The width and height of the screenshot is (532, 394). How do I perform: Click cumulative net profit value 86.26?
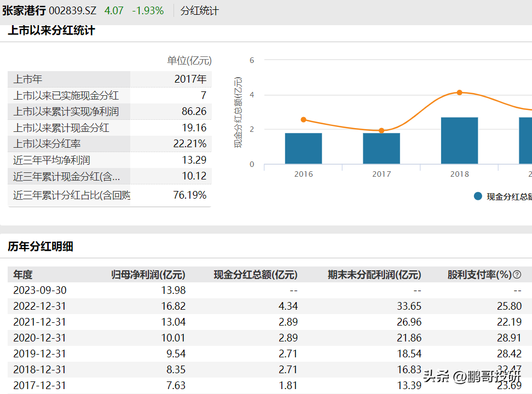pyautogui.click(x=194, y=111)
